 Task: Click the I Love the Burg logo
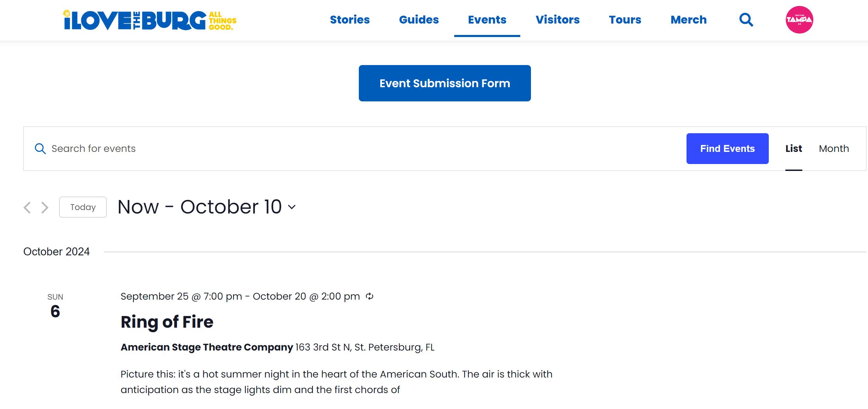(150, 20)
